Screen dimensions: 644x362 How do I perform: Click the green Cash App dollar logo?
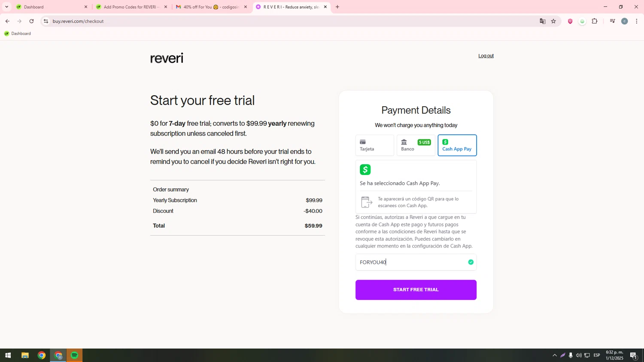point(365,169)
